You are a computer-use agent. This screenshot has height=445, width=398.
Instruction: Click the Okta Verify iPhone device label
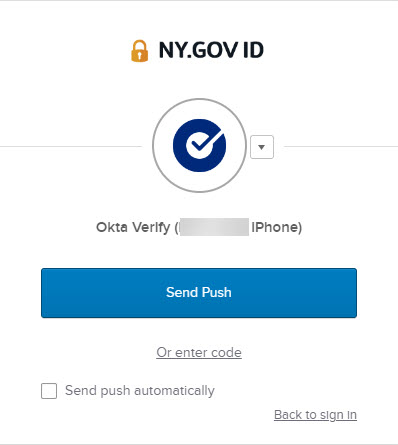click(199, 227)
